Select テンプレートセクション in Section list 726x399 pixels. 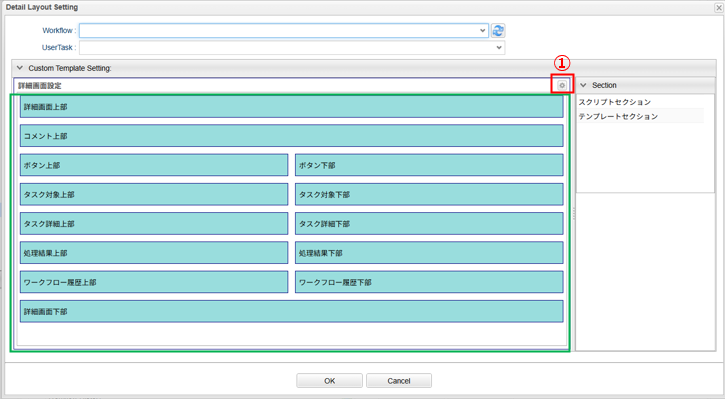618,116
